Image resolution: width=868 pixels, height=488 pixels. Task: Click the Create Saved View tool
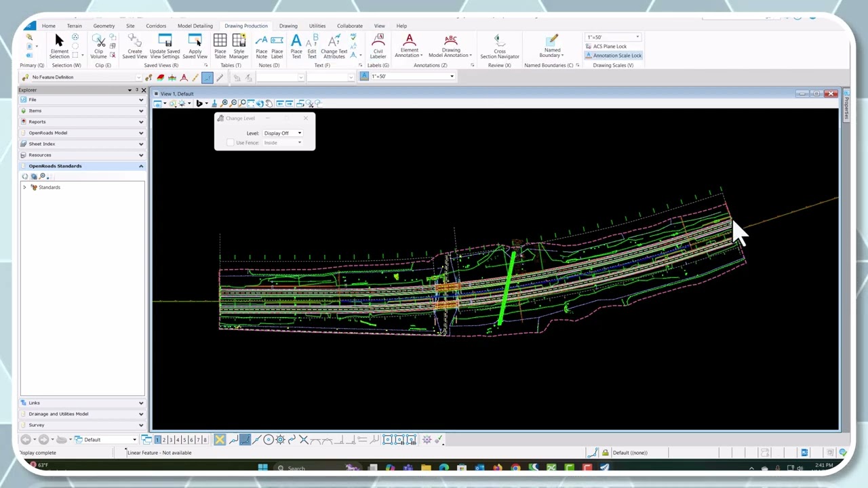(134, 46)
